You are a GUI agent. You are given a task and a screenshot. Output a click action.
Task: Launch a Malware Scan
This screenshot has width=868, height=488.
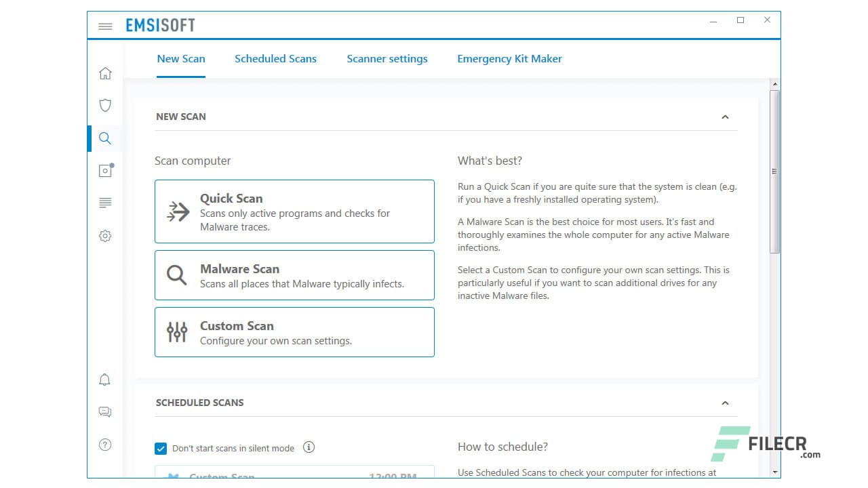tap(294, 274)
